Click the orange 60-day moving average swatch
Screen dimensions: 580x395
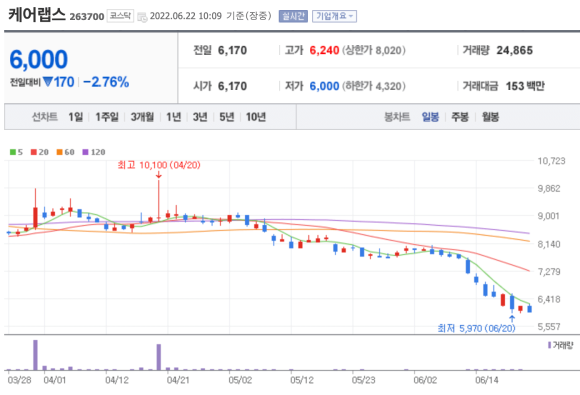point(60,152)
